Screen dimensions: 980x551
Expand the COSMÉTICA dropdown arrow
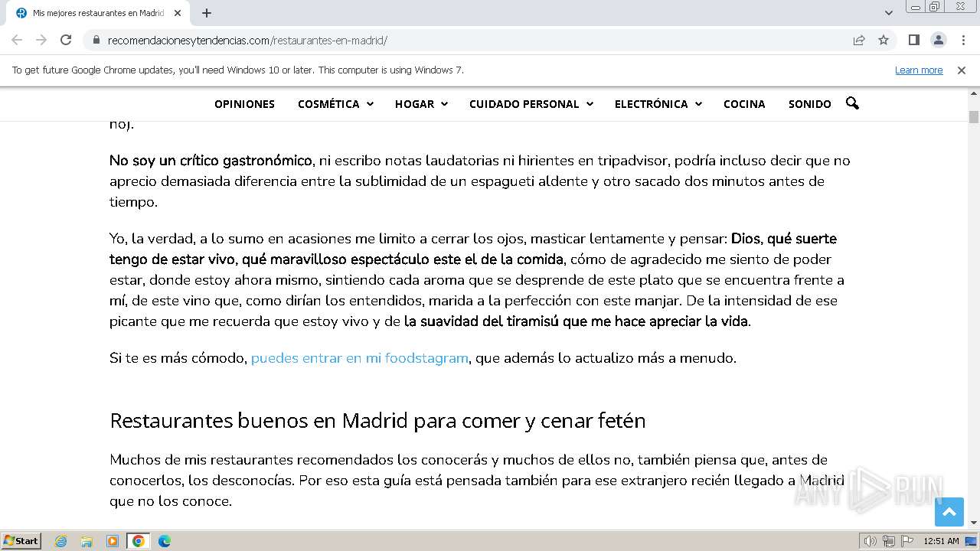pyautogui.click(x=370, y=104)
